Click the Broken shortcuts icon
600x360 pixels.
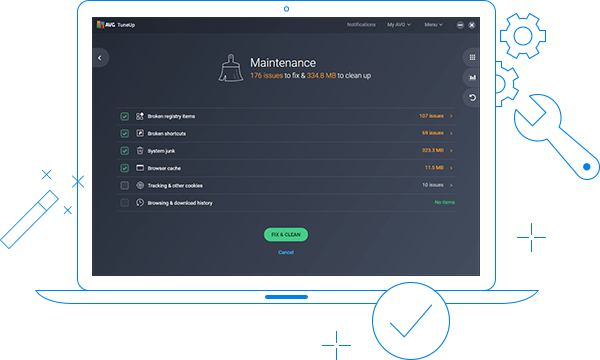point(140,133)
